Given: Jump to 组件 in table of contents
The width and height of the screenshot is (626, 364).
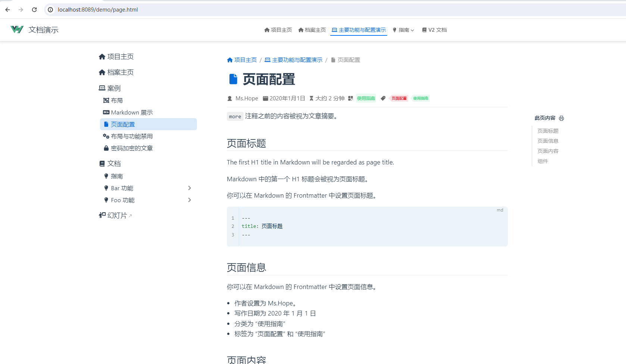Looking at the screenshot, I should pos(543,161).
